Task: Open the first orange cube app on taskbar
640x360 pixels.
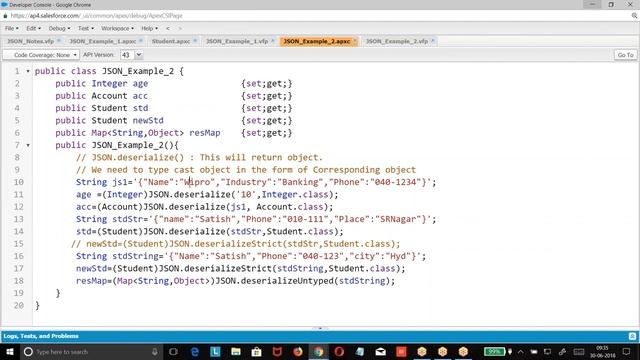Action: click(x=422, y=351)
